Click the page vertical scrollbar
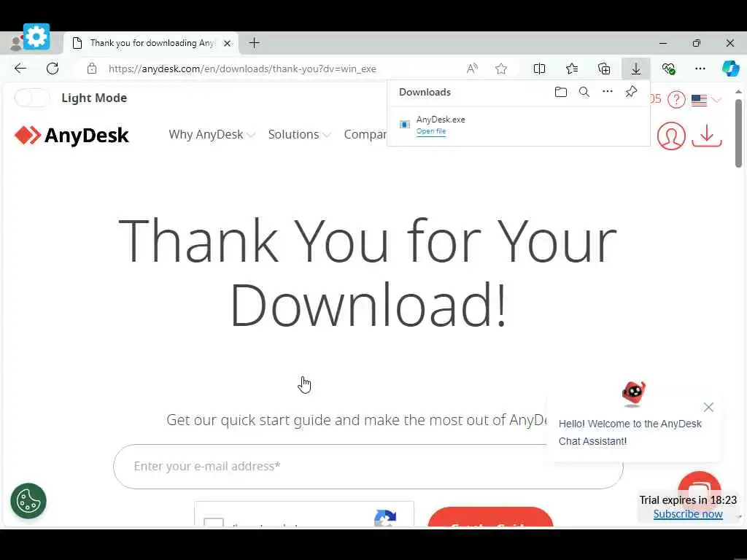Screen dimensions: 747x560 (x=738, y=134)
